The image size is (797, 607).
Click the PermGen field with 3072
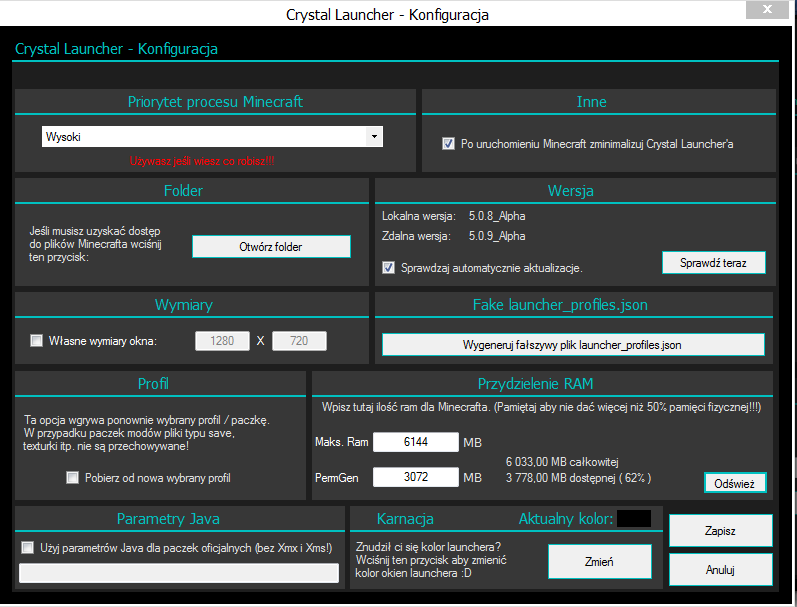(416, 477)
